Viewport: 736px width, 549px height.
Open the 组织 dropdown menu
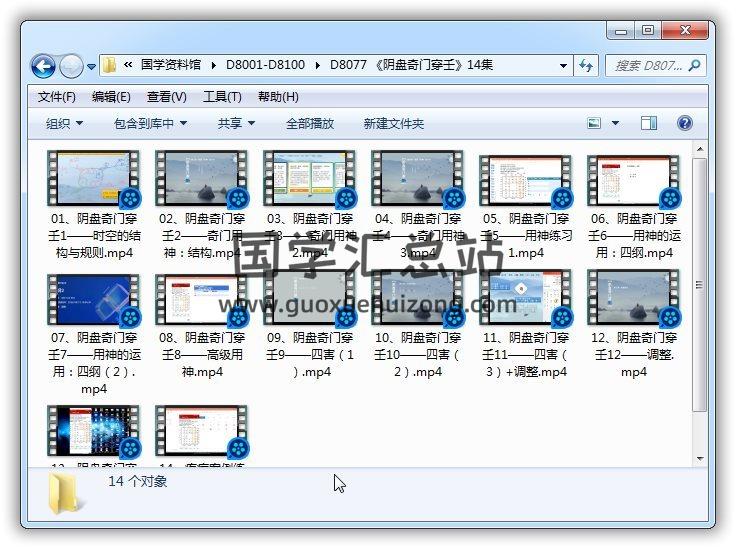[64, 123]
